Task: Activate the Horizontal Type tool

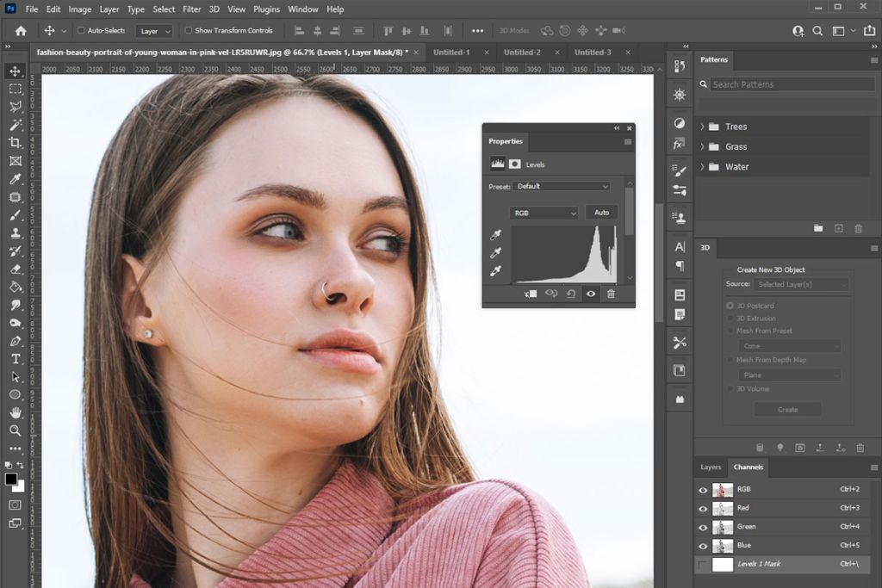Action: point(15,359)
